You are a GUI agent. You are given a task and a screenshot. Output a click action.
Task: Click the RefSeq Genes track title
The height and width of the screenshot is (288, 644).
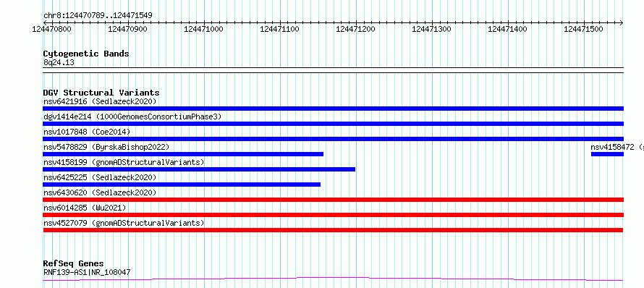pos(73,263)
